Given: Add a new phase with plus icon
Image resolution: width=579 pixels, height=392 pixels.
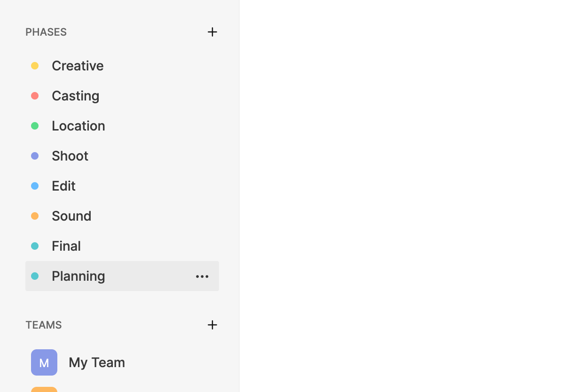Looking at the screenshot, I should (x=212, y=32).
